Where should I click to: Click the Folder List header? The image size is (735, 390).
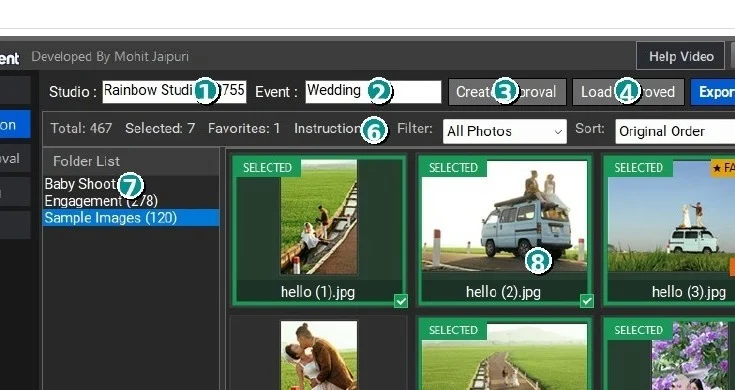click(86, 161)
